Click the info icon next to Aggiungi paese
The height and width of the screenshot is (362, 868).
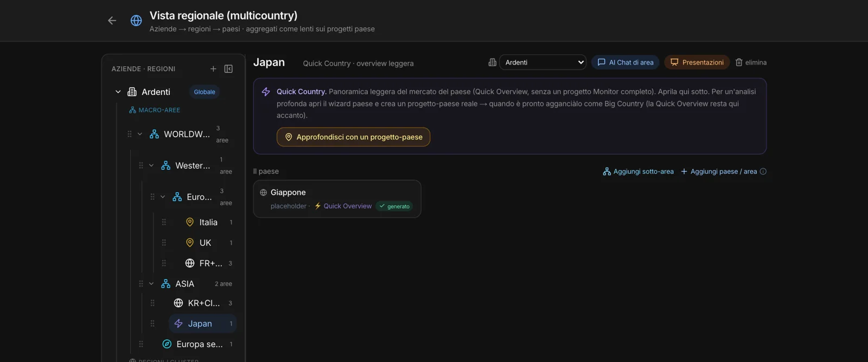(x=763, y=172)
